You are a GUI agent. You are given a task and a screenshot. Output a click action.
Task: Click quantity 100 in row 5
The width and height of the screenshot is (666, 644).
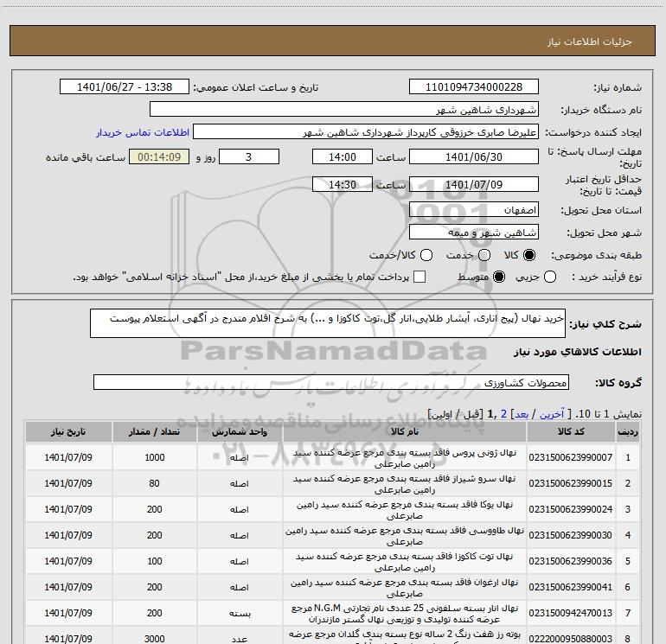point(154,561)
